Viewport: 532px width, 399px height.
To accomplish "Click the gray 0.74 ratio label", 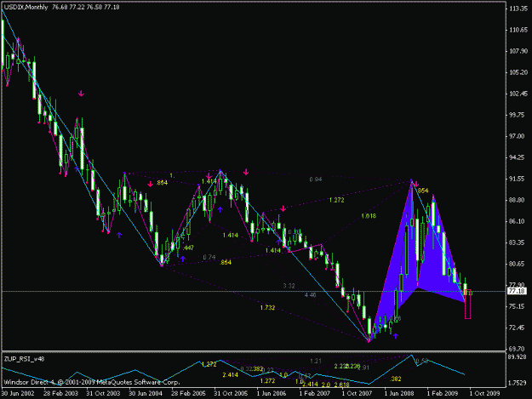I will coord(209,257).
